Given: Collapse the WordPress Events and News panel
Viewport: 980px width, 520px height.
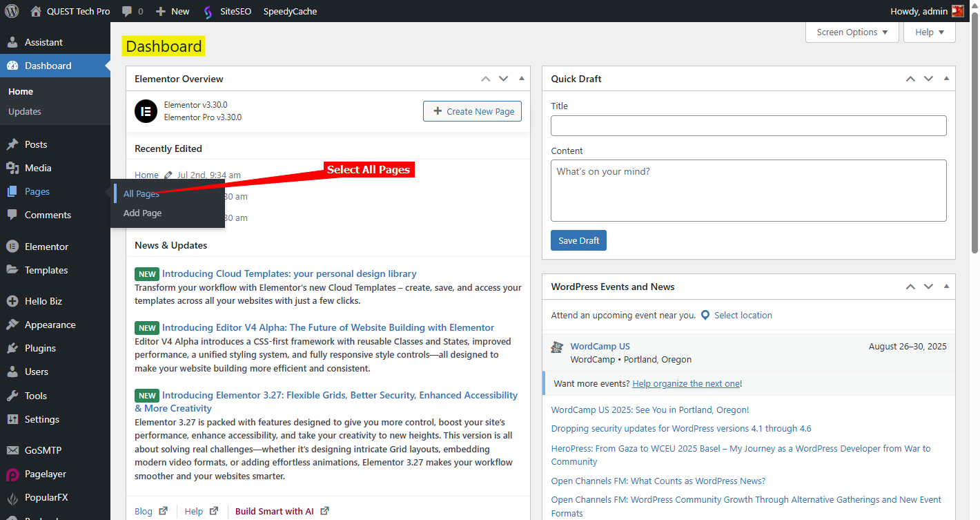Looking at the screenshot, I should coord(946,287).
